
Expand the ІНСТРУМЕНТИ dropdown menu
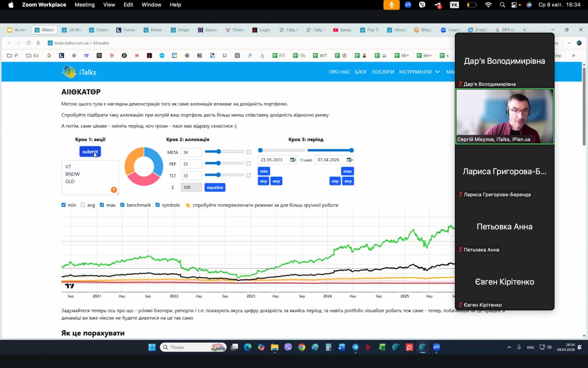(x=418, y=72)
